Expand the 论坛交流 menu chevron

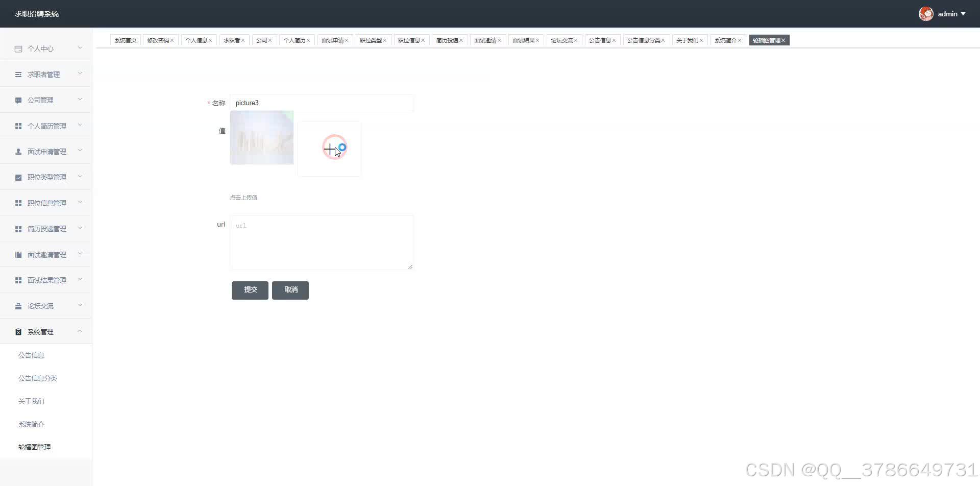[x=80, y=305]
